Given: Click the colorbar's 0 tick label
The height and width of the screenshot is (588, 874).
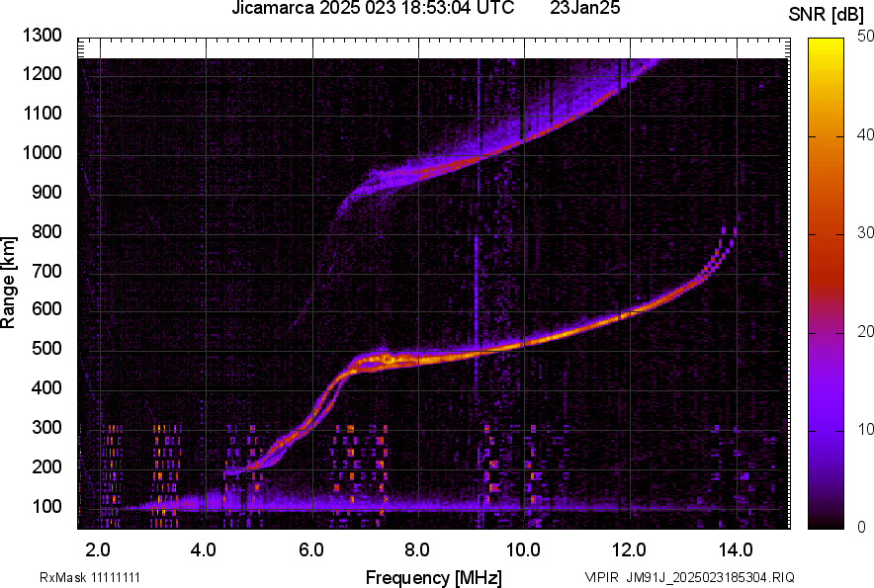Looking at the screenshot, I should coord(862,526).
